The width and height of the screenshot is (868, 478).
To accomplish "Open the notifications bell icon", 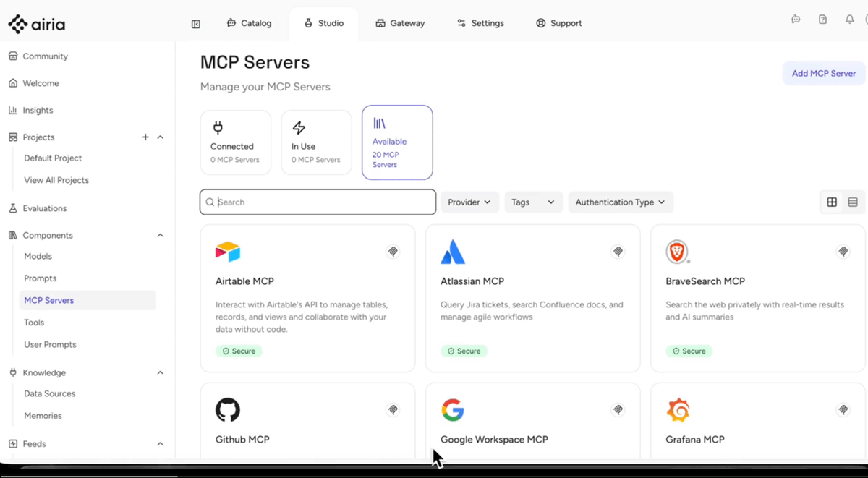I will 850,20.
